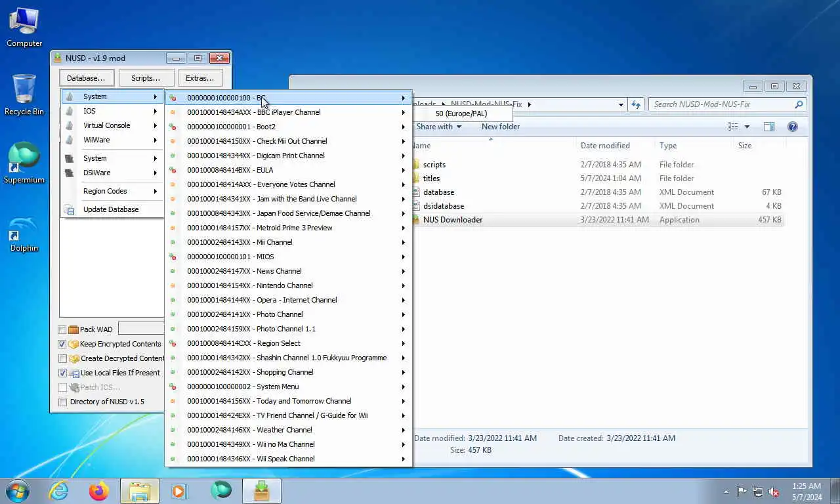The image size is (840, 504).
Task: Expand the DSiWare submenu
Action: (x=112, y=173)
